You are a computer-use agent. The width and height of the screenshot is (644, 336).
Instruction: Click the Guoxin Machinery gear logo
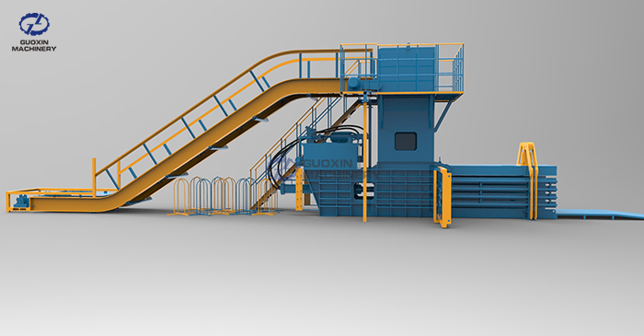pyautogui.click(x=35, y=24)
